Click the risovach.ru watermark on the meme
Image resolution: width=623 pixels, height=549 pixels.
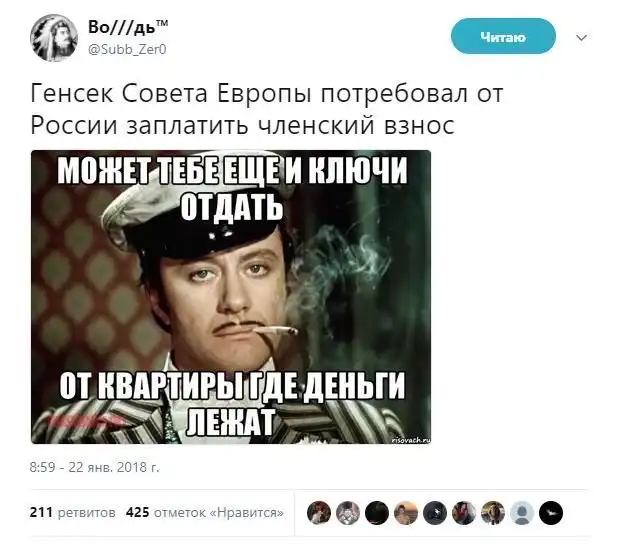(411, 439)
